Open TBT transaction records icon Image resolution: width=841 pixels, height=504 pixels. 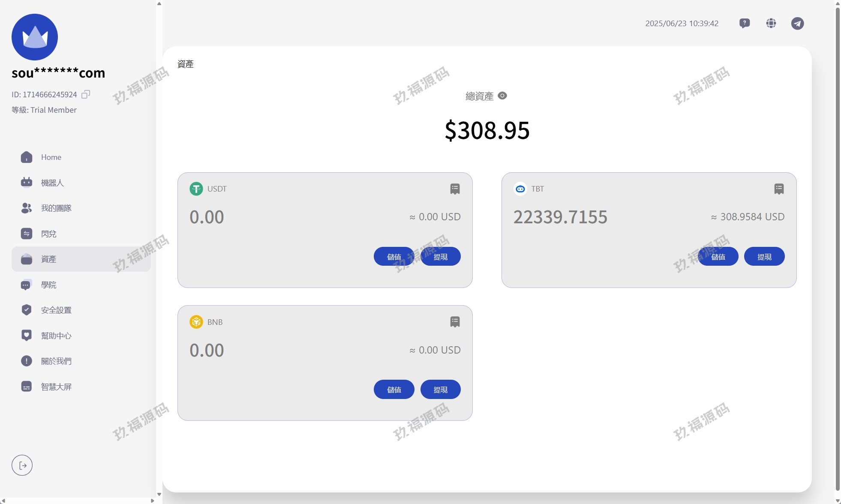779,189
